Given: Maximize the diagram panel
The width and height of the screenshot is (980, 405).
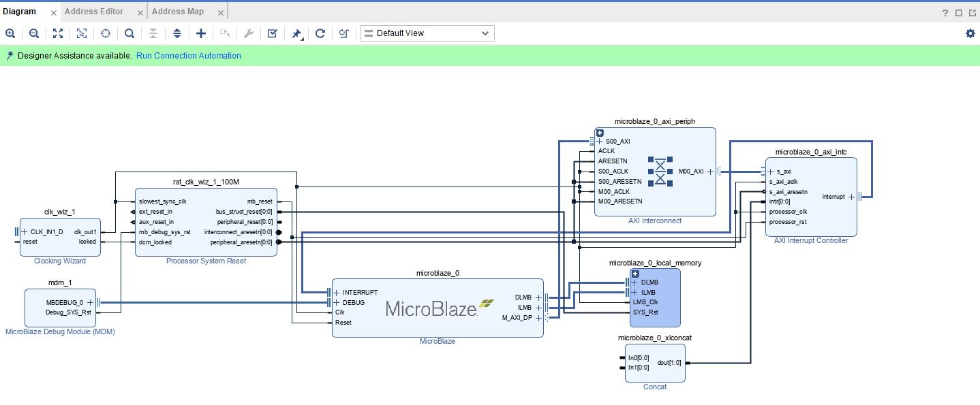Looking at the screenshot, I should pyautogui.click(x=959, y=12).
